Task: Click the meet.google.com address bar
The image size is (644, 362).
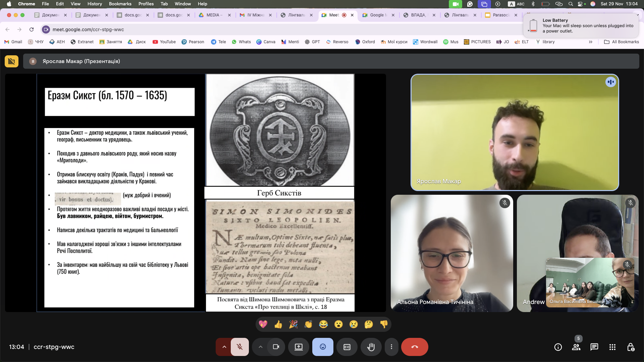Action: tap(88, 29)
